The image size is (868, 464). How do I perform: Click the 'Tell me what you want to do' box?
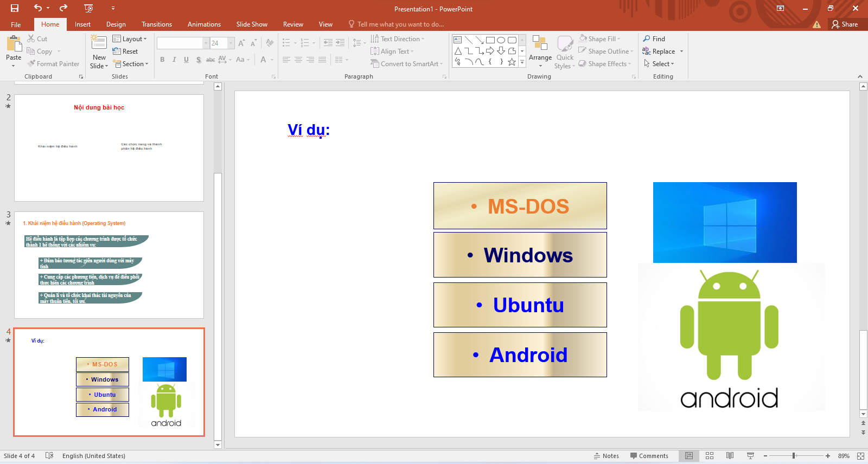396,24
